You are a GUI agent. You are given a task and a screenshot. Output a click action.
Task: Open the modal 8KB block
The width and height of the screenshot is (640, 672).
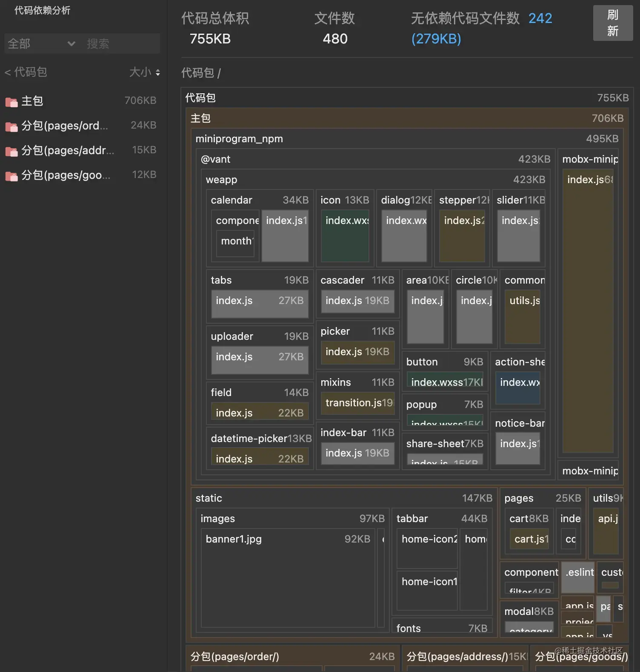point(529,612)
